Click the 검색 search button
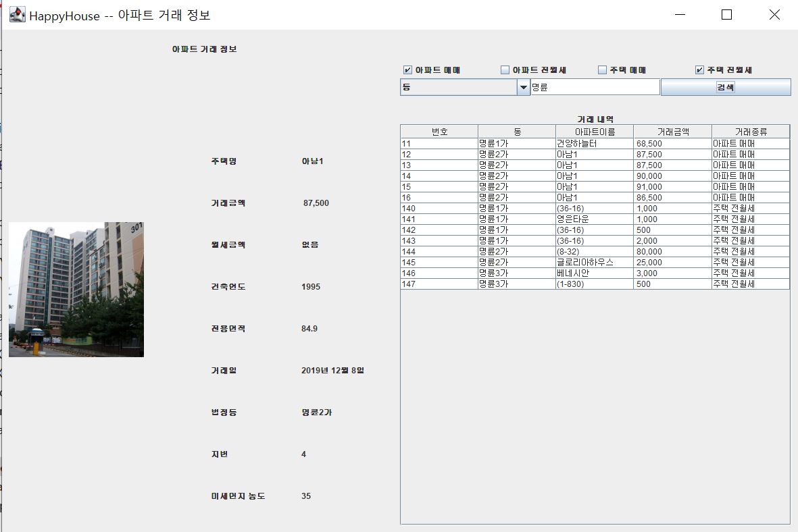 726,87
